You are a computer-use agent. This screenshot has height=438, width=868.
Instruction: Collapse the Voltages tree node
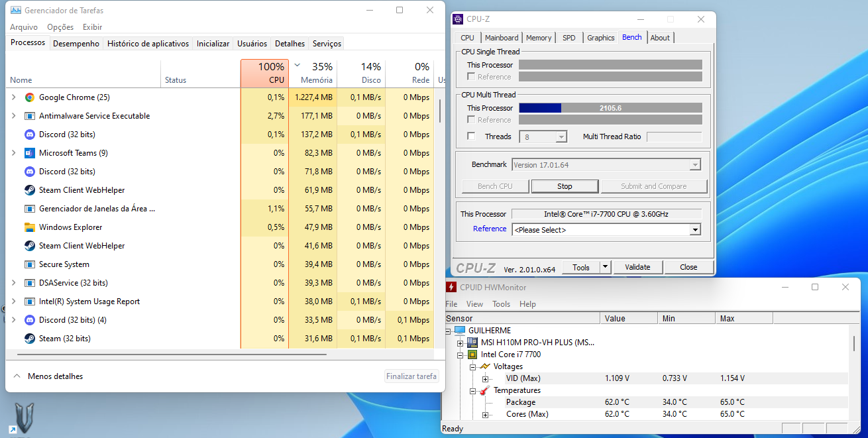(472, 366)
